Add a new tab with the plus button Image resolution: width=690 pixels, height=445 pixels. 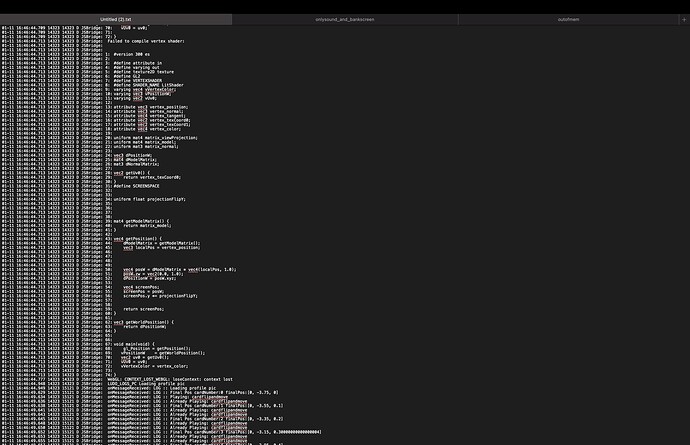tap(684, 19)
